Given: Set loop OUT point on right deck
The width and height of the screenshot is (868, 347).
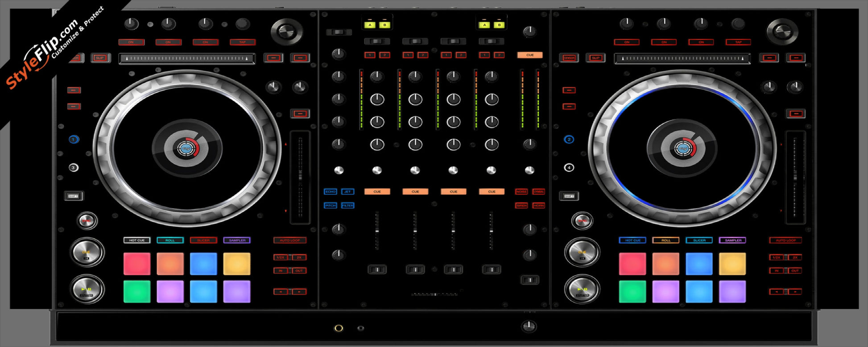Looking at the screenshot, I should tap(794, 270).
